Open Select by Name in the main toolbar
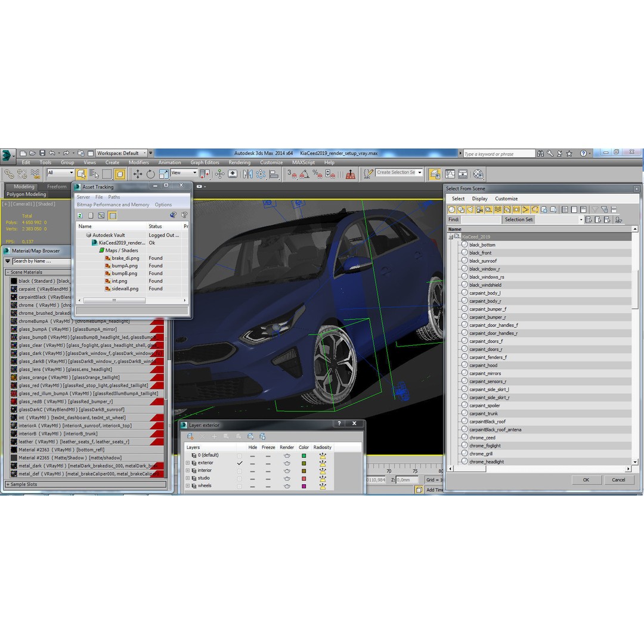The width and height of the screenshot is (644, 644). tap(94, 174)
